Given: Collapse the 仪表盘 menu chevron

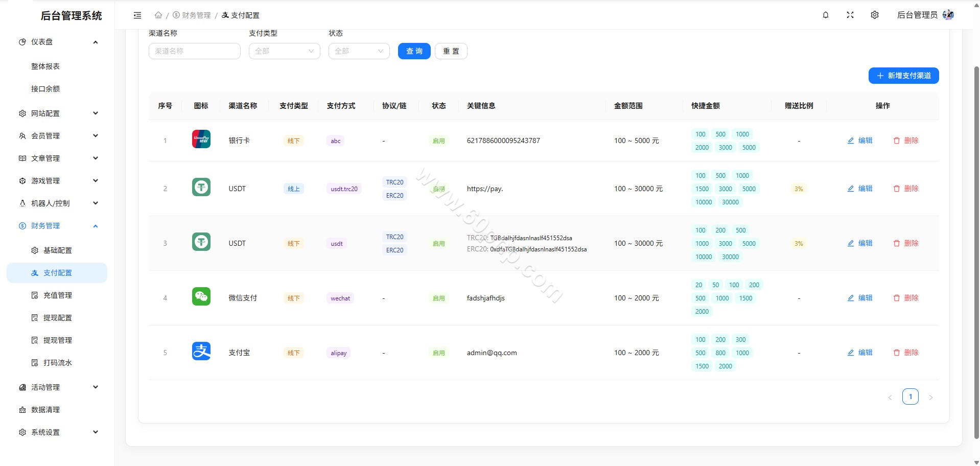Looking at the screenshot, I should pos(96,42).
